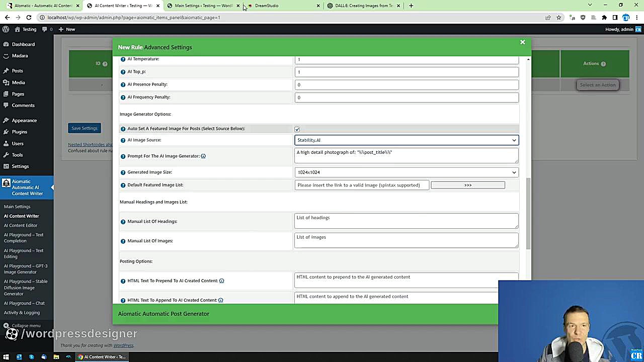Click Howdy, admin account link
Screen dimensions: 644x362
tap(622, 29)
